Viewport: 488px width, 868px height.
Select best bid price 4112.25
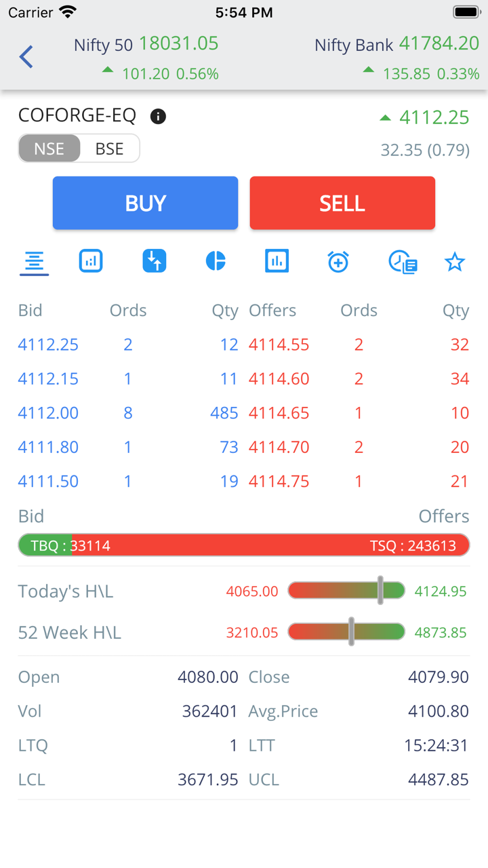[x=48, y=345]
